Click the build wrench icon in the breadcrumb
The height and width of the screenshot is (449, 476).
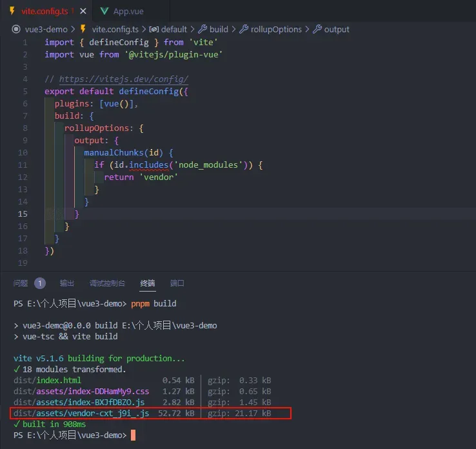point(203,29)
